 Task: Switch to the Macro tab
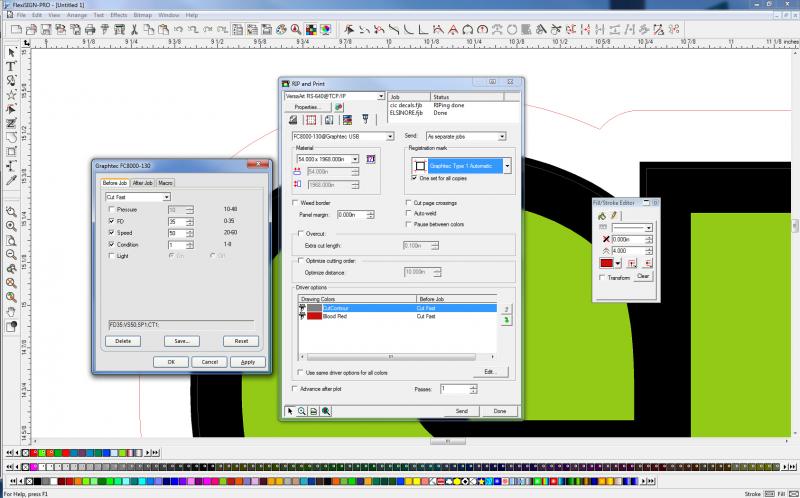point(165,183)
